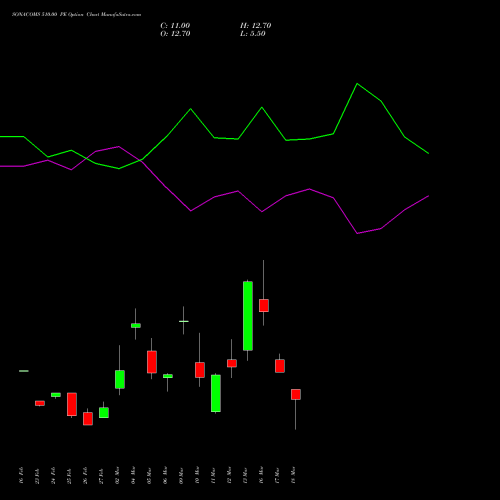
Task: Click the 10 Mar date label
Action: click(x=197, y=475)
